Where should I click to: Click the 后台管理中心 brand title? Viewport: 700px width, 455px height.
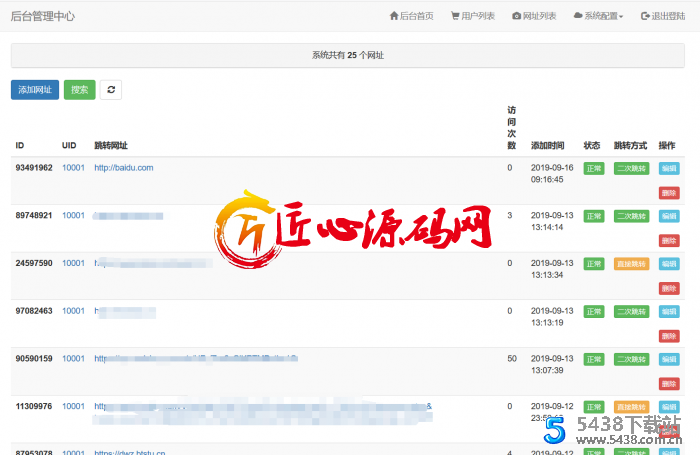[x=43, y=16]
